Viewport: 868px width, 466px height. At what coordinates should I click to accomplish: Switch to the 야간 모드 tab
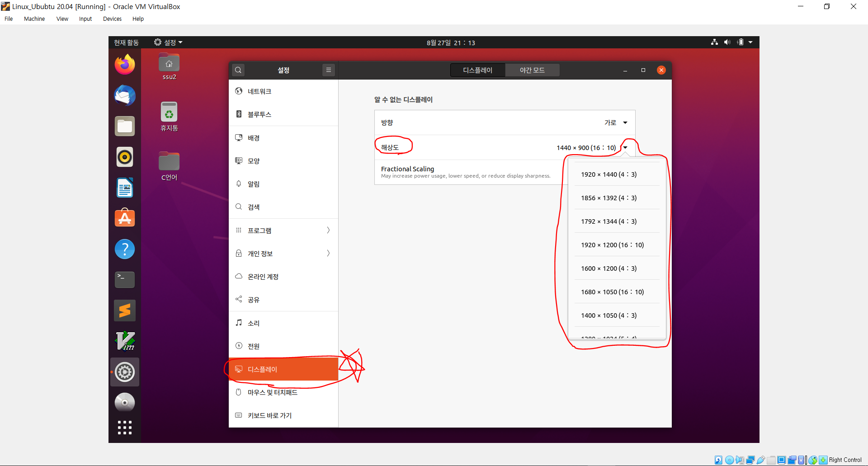pos(532,70)
